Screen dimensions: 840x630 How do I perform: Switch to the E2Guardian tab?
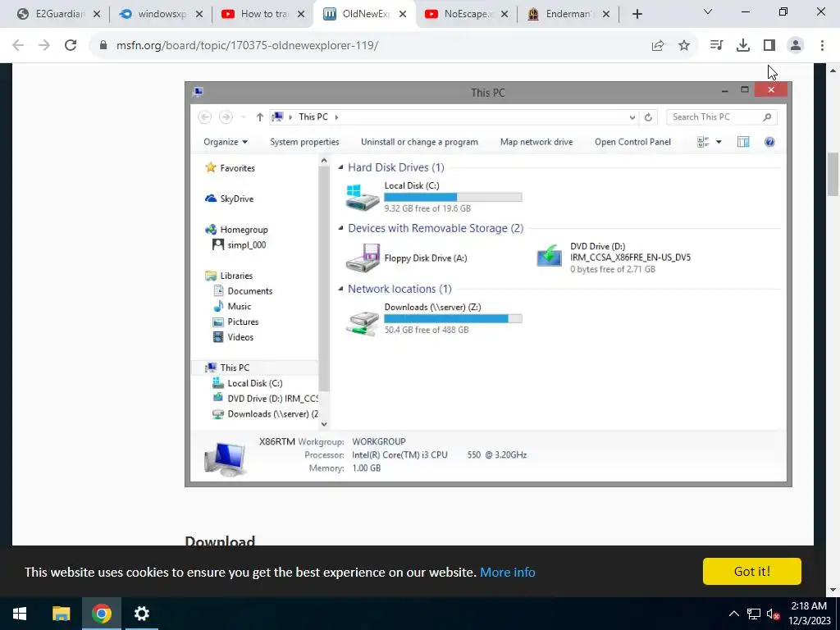(52, 14)
